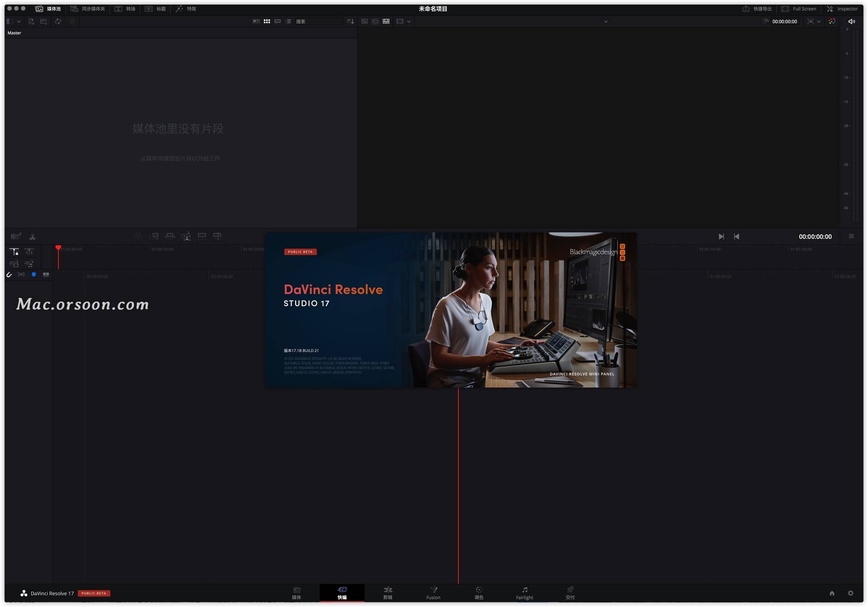Click the video-only edit track icon
The image size is (868, 607).
pos(14,264)
